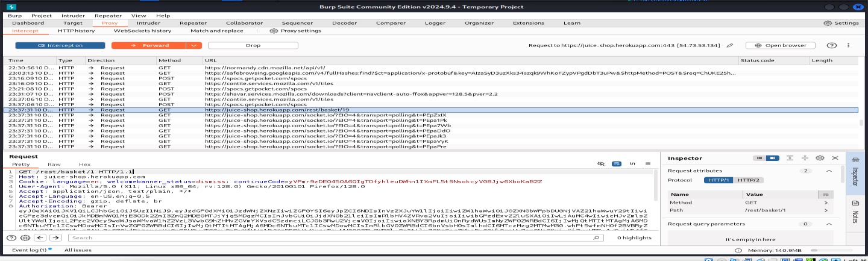Open the Forward button dropdown arrow
Screen dimensions: 868x261
(193, 45)
